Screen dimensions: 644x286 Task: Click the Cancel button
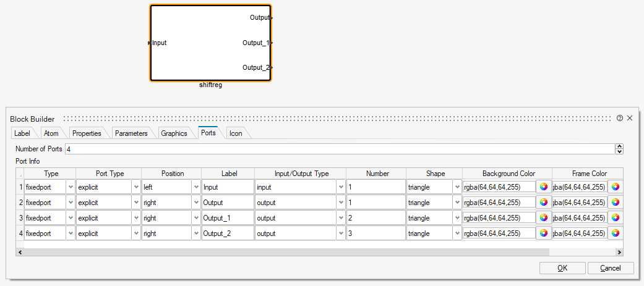(x=611, y=268)
